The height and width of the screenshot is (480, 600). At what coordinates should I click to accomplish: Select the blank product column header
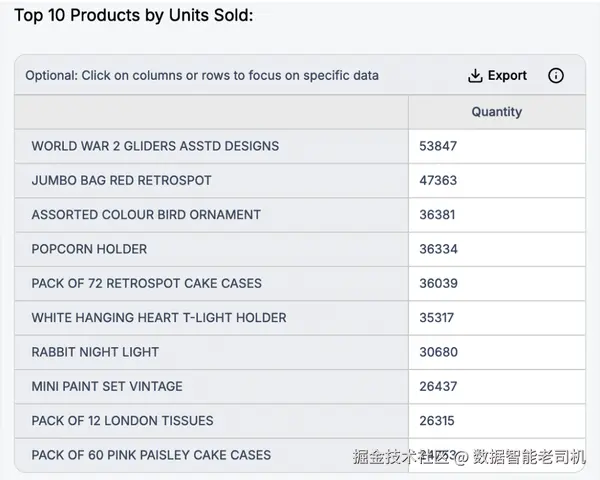pyautogui.click(x=211, y=112)
